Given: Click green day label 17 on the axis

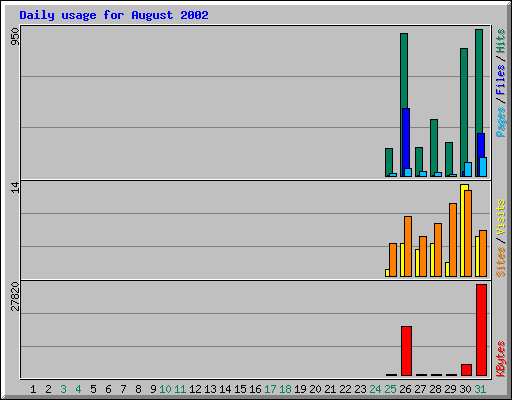Looking at the screenshot, I should (270, 389).
